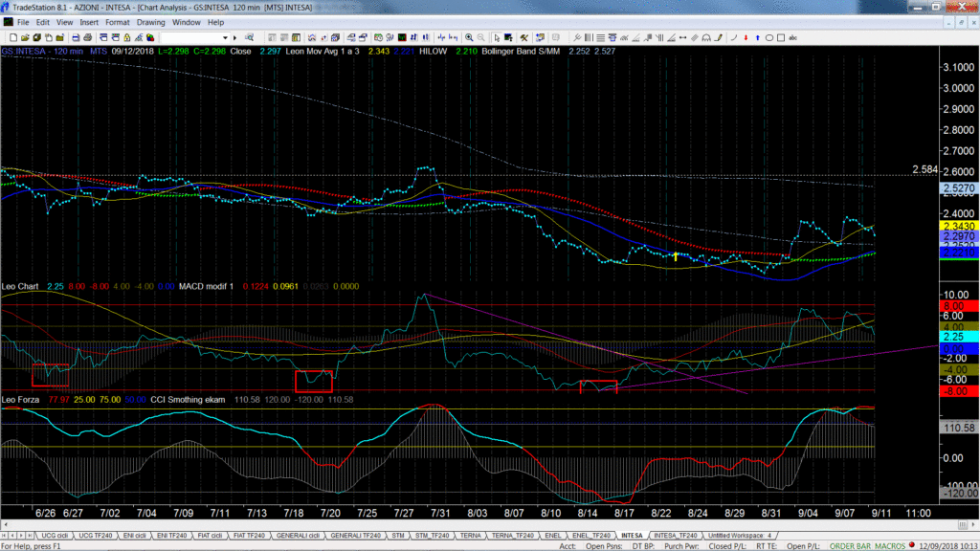Click the last-tab navigation arrow
980x551 pixels.
pos(30,536)
